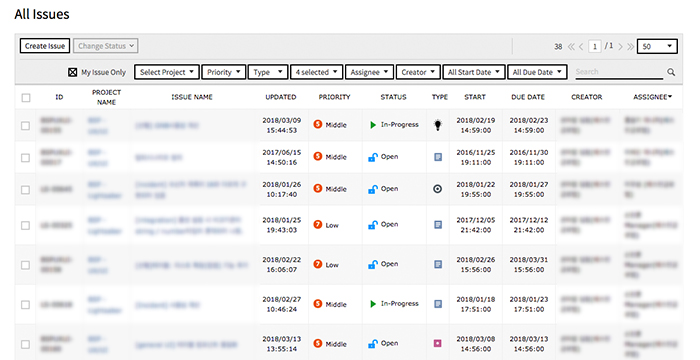Sort by PRIORITY column header
The width and height of the screenshot is (700, 360).
(334, 97)
